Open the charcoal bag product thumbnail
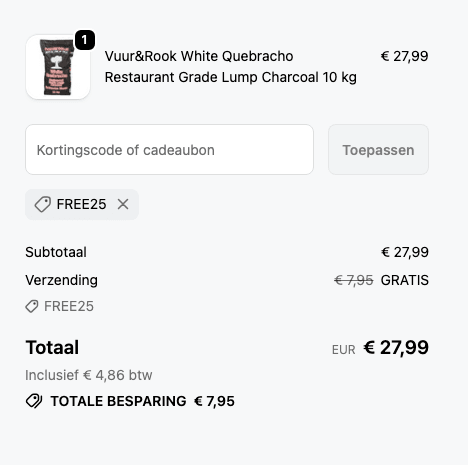This screenshot has width=468, height=465. tap(58, 67)
